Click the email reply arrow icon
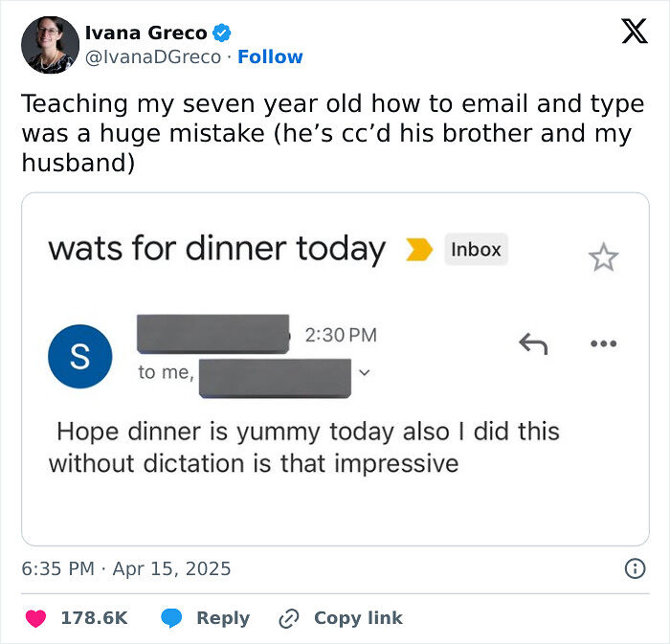 pos(532,344)
